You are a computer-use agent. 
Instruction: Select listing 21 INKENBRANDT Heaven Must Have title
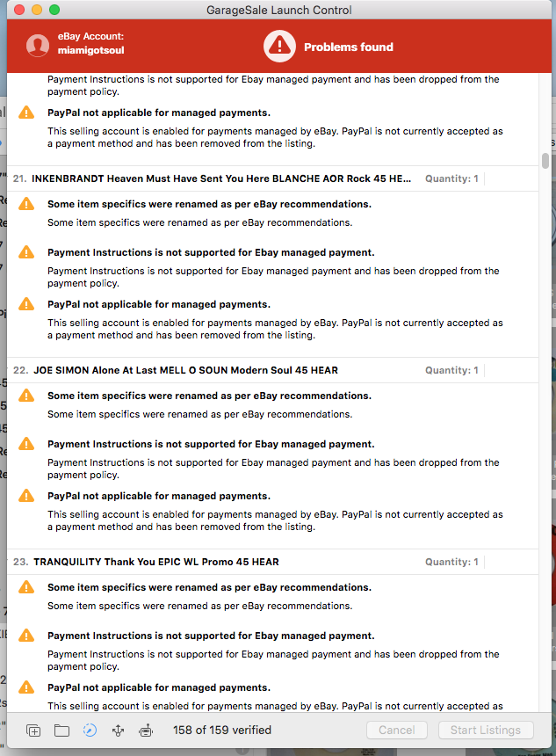click(221, 178)
